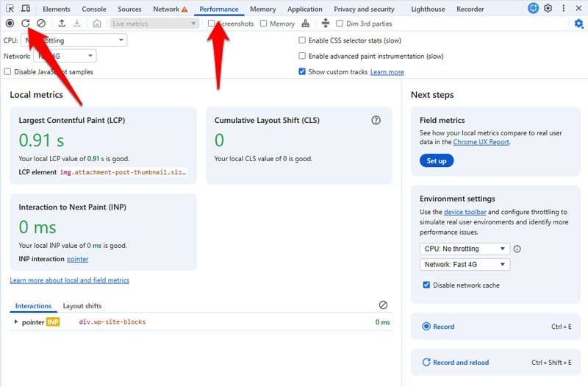Click the upload profile arrow icon
This screenshot has height=387, width=588.
pyautogui.click(x=62, y=24)
